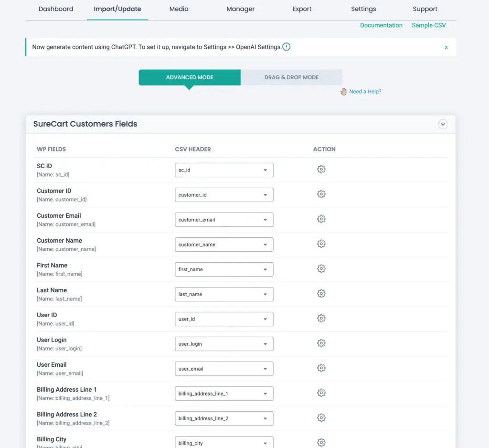The image size is (489, 448).
Task: Open the sc_id CSV header dropdown
Action: coord(224,170)
